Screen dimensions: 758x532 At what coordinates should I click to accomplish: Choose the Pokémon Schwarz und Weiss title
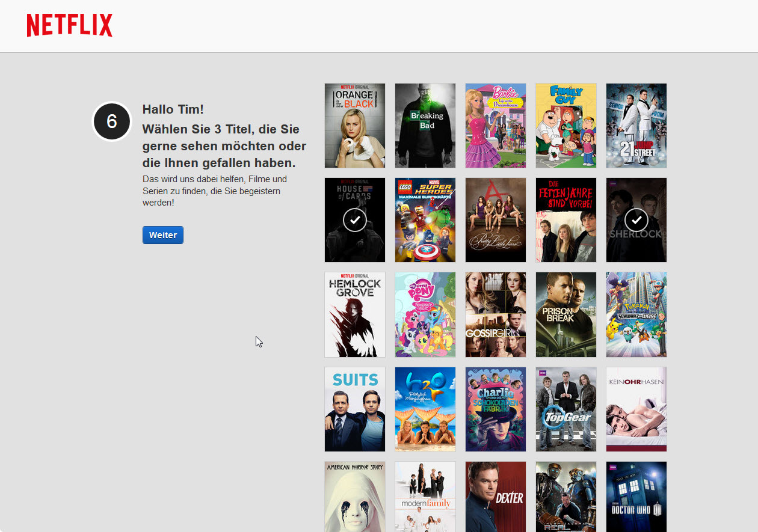636,314
